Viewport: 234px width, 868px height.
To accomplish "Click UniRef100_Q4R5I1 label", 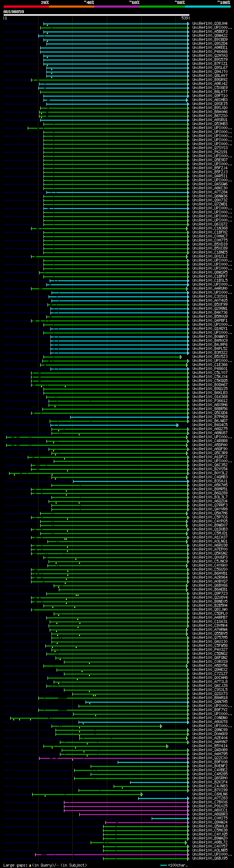I will point(210,176).
